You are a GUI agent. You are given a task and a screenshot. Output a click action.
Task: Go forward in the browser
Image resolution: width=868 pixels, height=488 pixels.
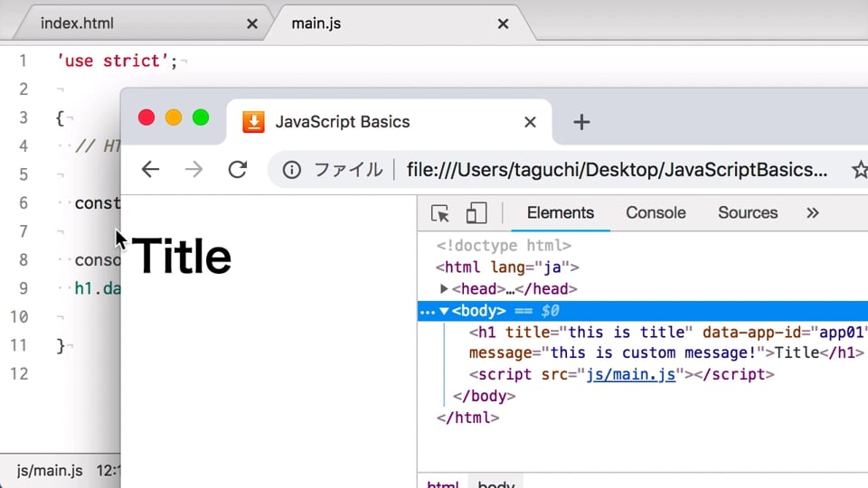tap(193, 169)
